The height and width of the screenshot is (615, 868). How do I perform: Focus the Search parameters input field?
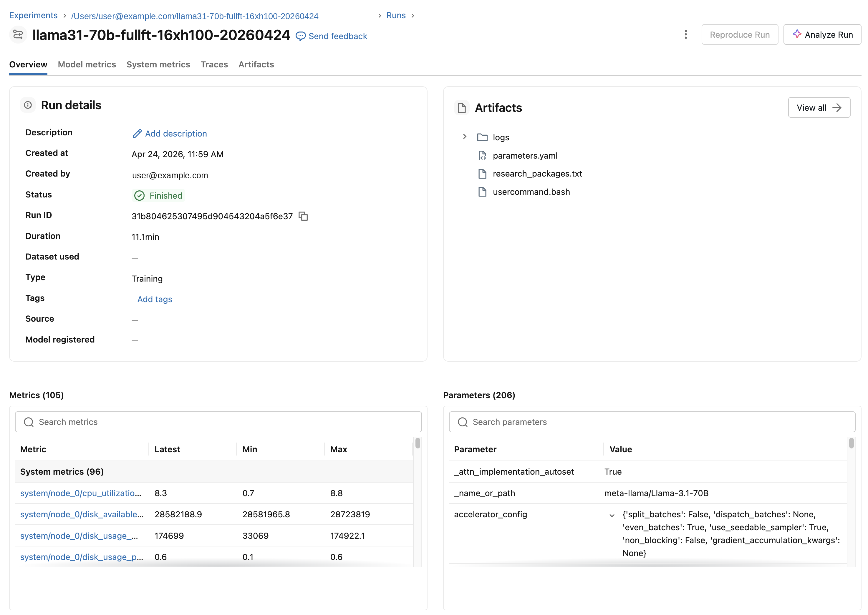tap(652, 422)
